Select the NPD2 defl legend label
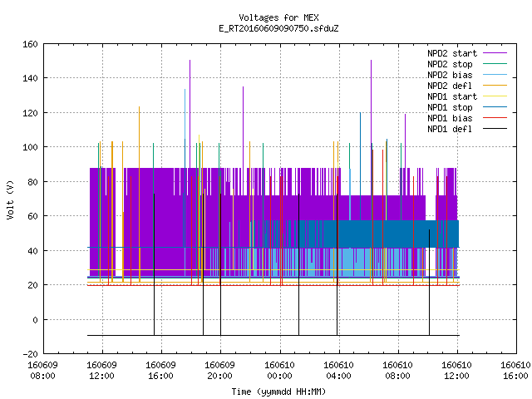This screenshot has width=532, height=399. coord(450,86)
